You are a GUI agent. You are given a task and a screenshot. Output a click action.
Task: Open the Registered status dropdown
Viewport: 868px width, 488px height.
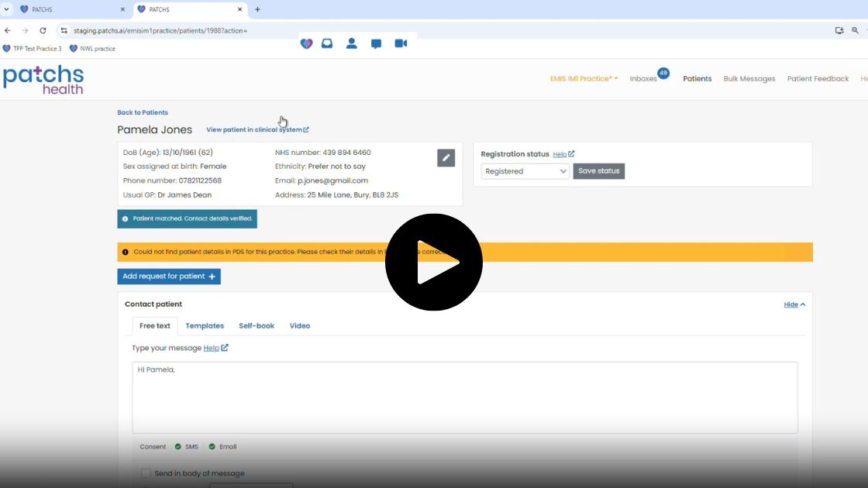pyautogui.click(x=525, y=171)
